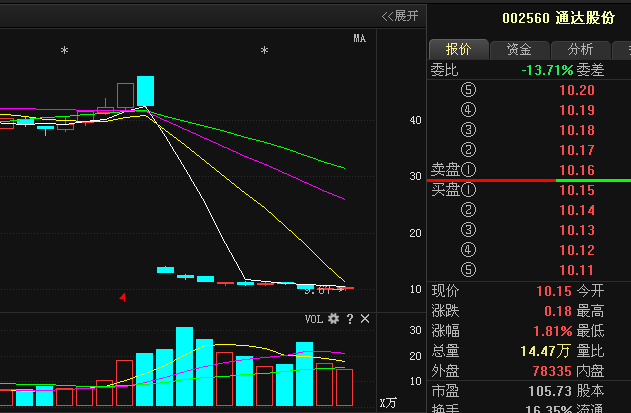Close the VOL volume sub-chart
Screen dimensions: 631x413
365,319
